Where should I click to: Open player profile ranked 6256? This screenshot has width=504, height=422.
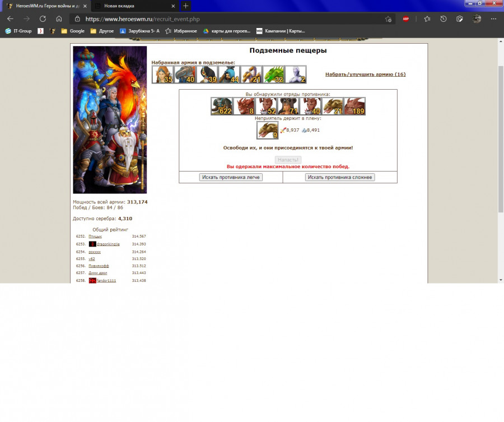(x=99, y=266)
